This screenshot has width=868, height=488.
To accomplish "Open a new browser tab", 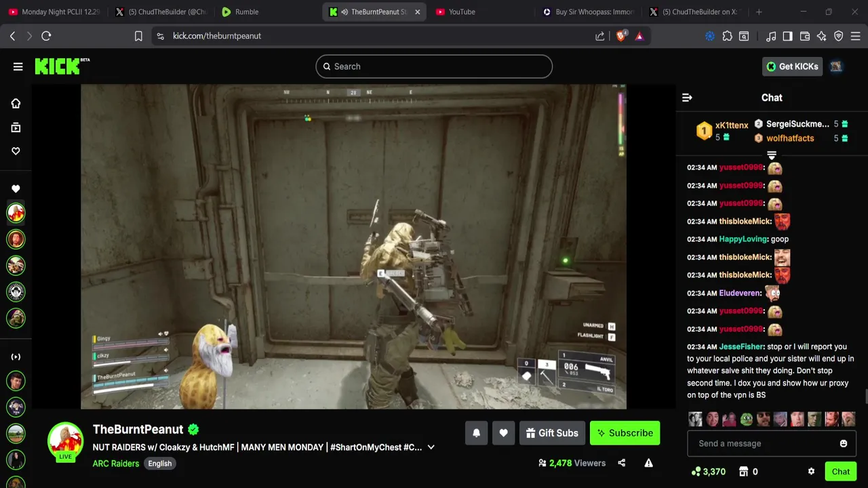I will tap(759, 12).
